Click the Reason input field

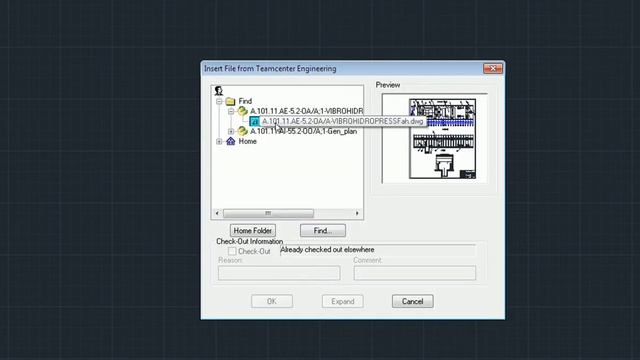tap(279, 273)
